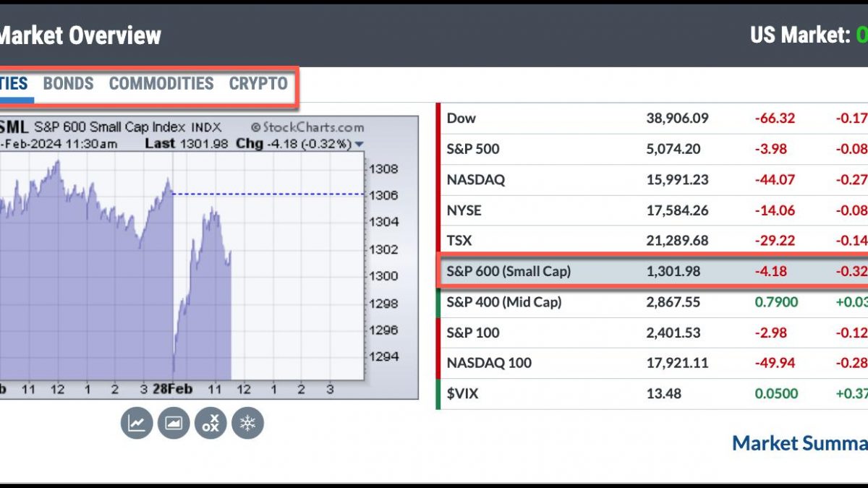Viewport: 868px width, 488px height.
Task: Click the Small Cap row change -4.18
Action: pyautogui.click(x=771, y=272)
